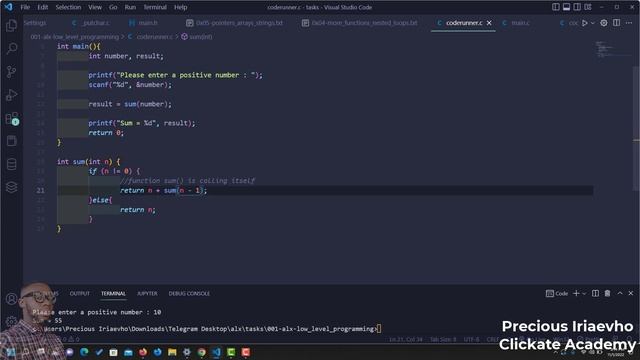Click the Run Code play button
Image resolution: width=640 pixels, height=360 pixels.
[584, 23]
